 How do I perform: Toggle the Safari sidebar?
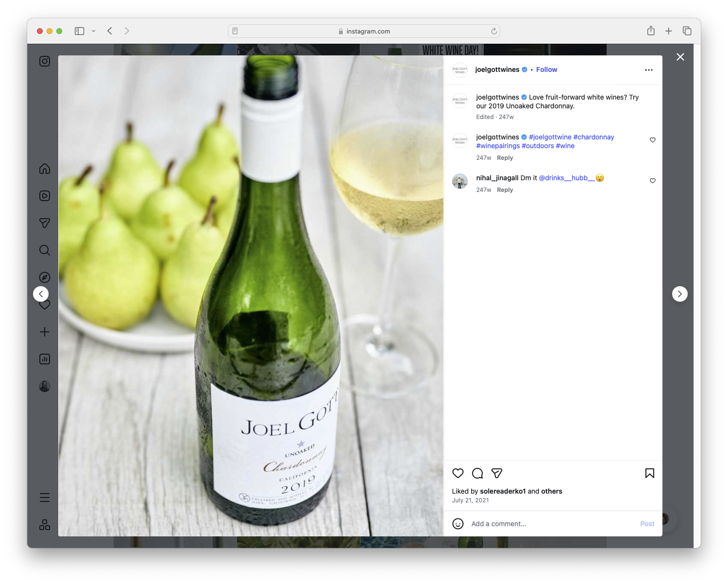[80, 31]
